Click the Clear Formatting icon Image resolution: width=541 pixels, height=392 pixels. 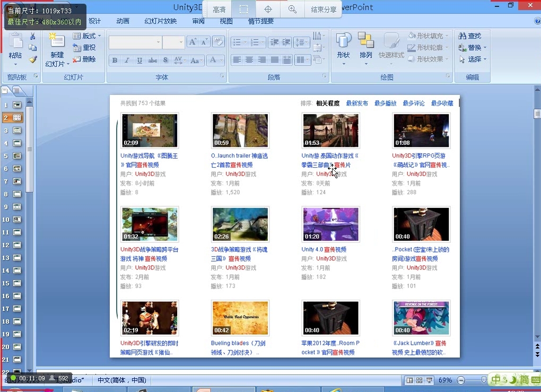(218, 42)
